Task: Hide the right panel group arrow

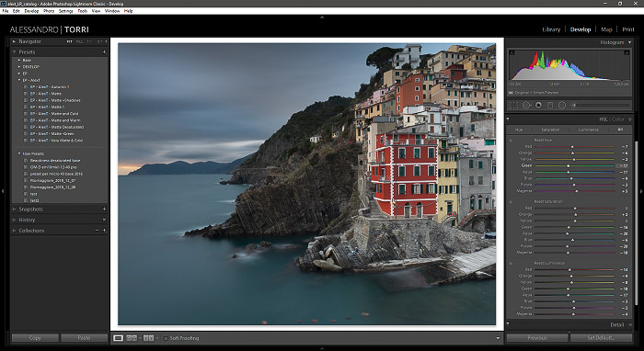Action: [641, 191]
